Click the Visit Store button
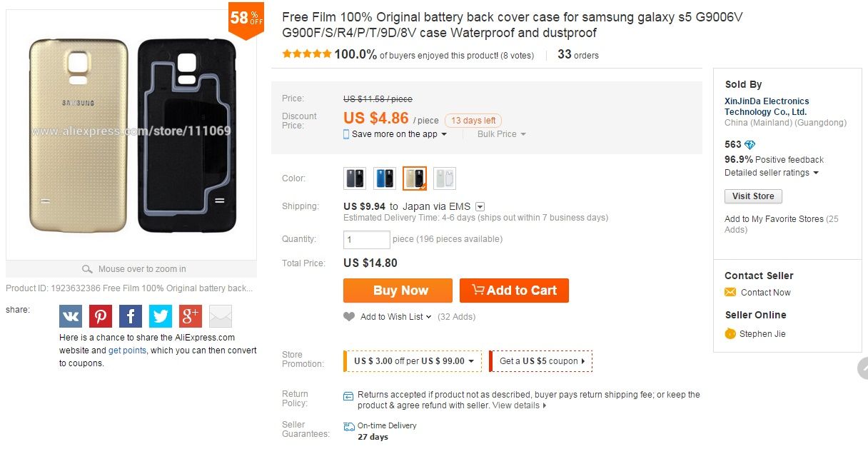 (753, 196)
